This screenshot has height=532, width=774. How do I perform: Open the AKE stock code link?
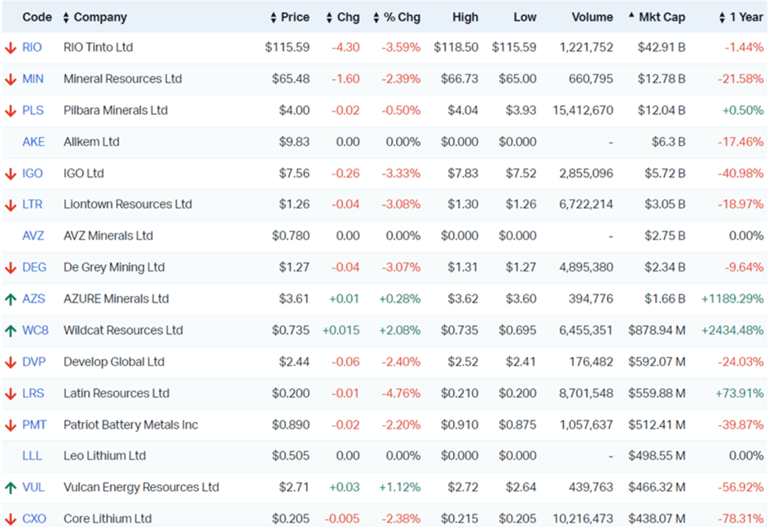coord(33,142)
